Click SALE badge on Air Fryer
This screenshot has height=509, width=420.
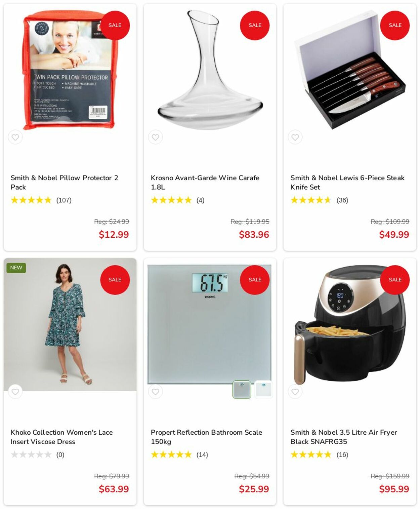click(x=395, y=280)
